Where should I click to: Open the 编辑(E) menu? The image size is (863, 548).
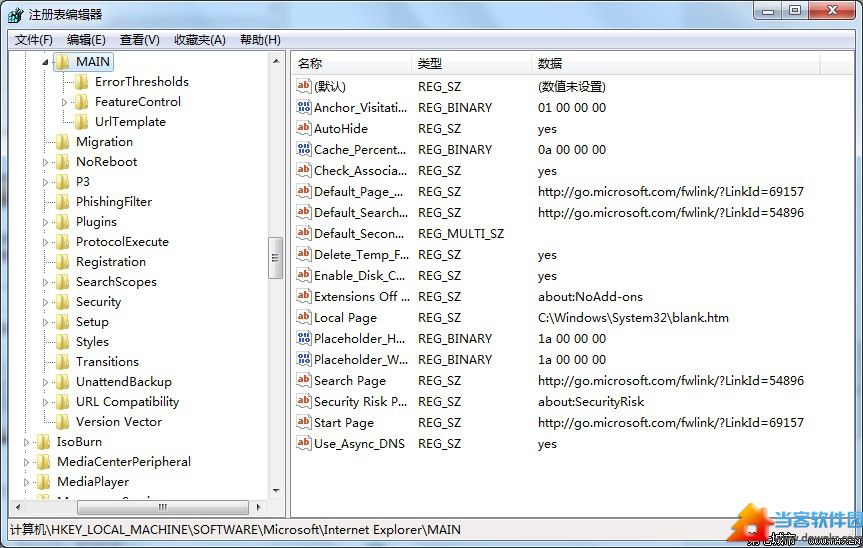point(86,40)
